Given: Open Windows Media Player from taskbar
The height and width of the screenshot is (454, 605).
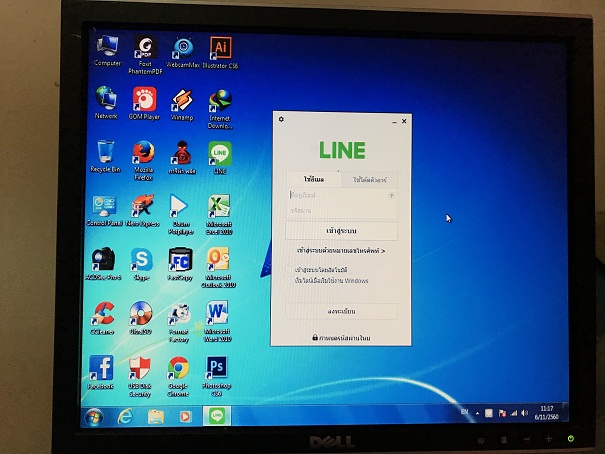Looking at the screenshot, I should tap(185, 417).
